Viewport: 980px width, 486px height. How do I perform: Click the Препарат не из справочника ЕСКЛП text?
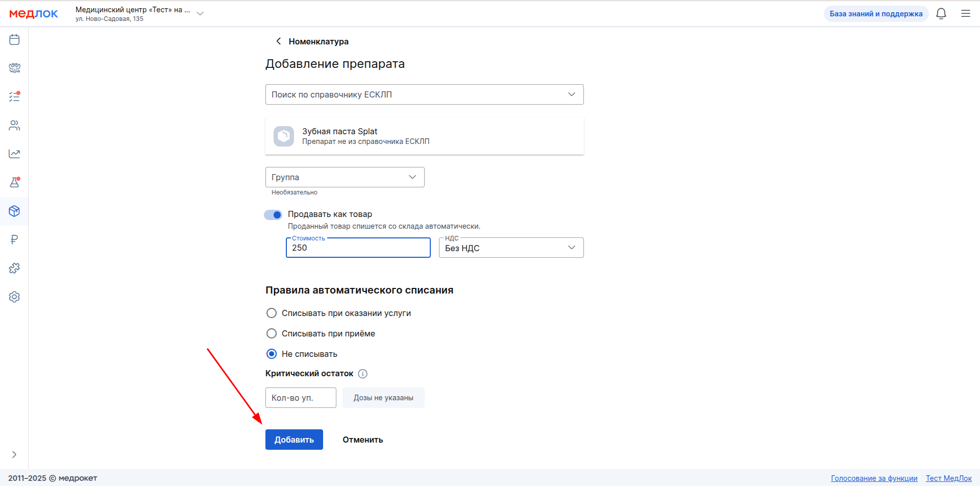point(365,141)
